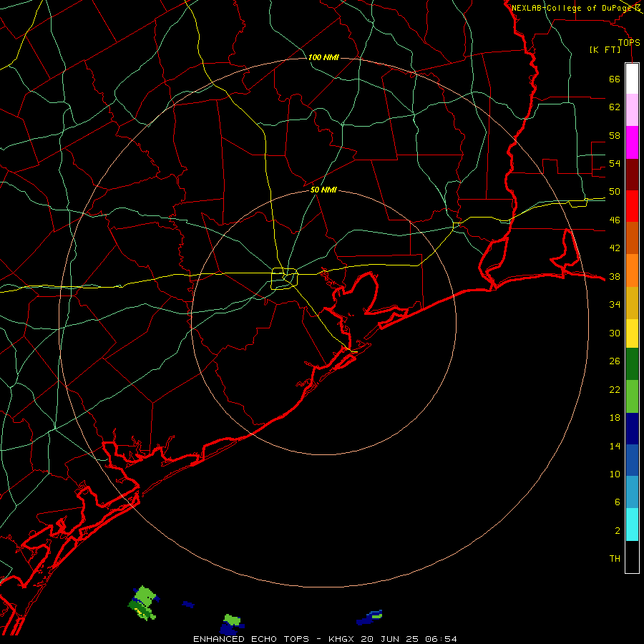Select the sky blue legend swatch
Image resolution: width=644 pixels, height=644 pixels.
pos(632,492)
